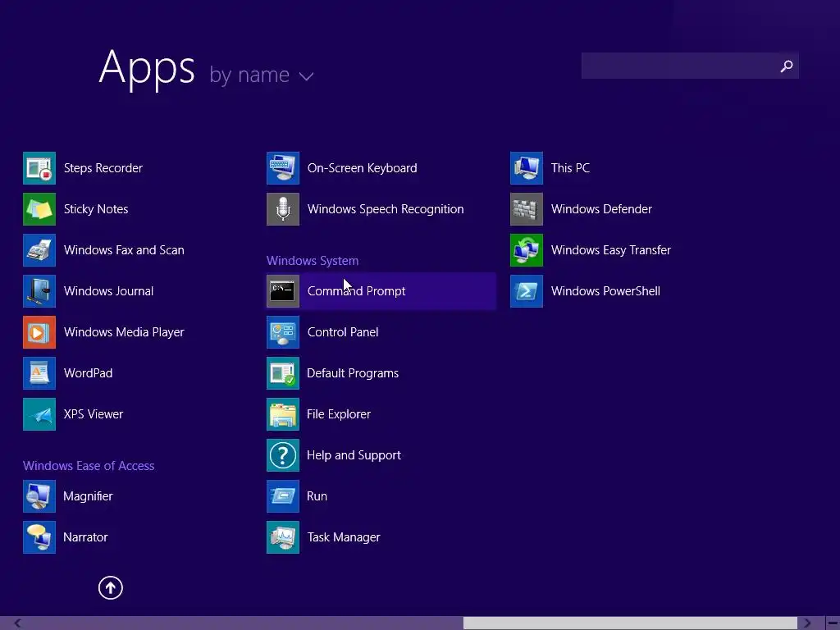Screen dimensions: 840x630
Task: Click the horizontal scrollbar thumb
Action: 630,623
